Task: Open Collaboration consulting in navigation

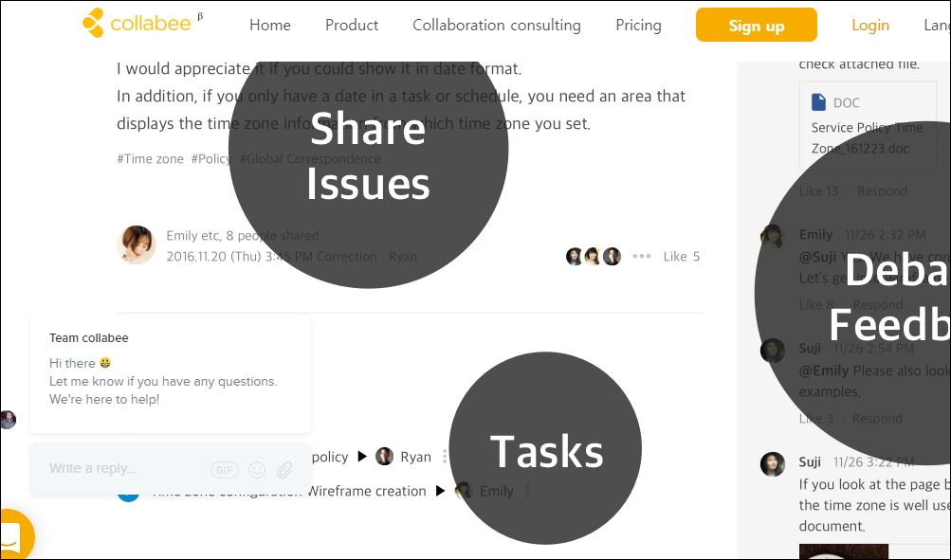Action: click(x=497, y=25)
